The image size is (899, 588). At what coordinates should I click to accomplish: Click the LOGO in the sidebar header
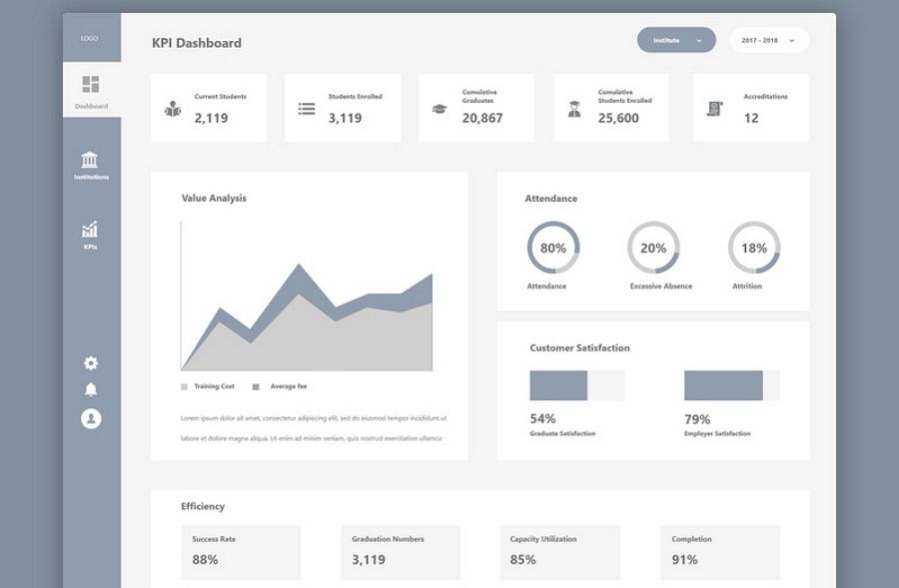click(90, 38)
